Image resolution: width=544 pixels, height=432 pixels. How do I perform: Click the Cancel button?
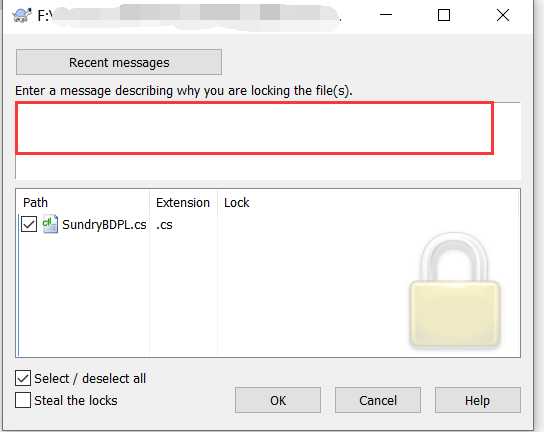pos(378,400)
